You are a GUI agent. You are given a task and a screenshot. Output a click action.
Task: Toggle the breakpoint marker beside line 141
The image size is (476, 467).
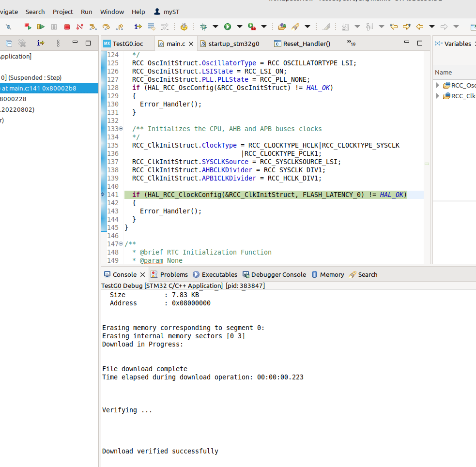tap(102, 195)
